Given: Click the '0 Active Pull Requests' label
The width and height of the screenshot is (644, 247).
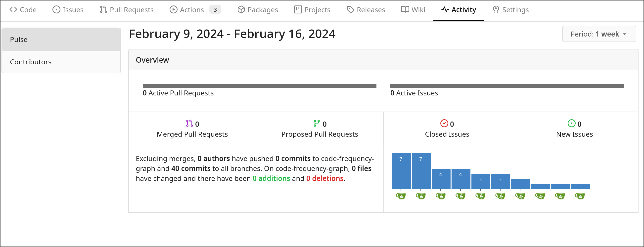Looking at the screenshot, I should tap(178, 93).
